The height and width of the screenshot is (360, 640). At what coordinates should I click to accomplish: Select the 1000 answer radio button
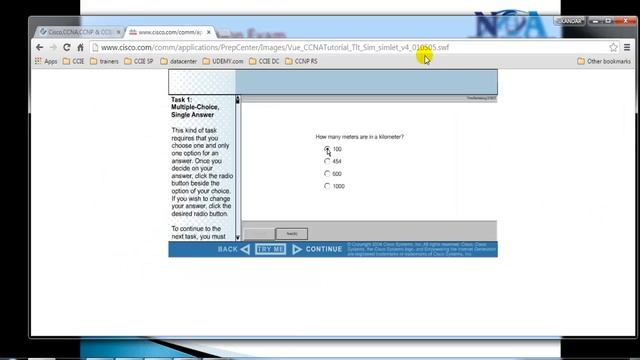pyautogui.click(x=327, y=186)
